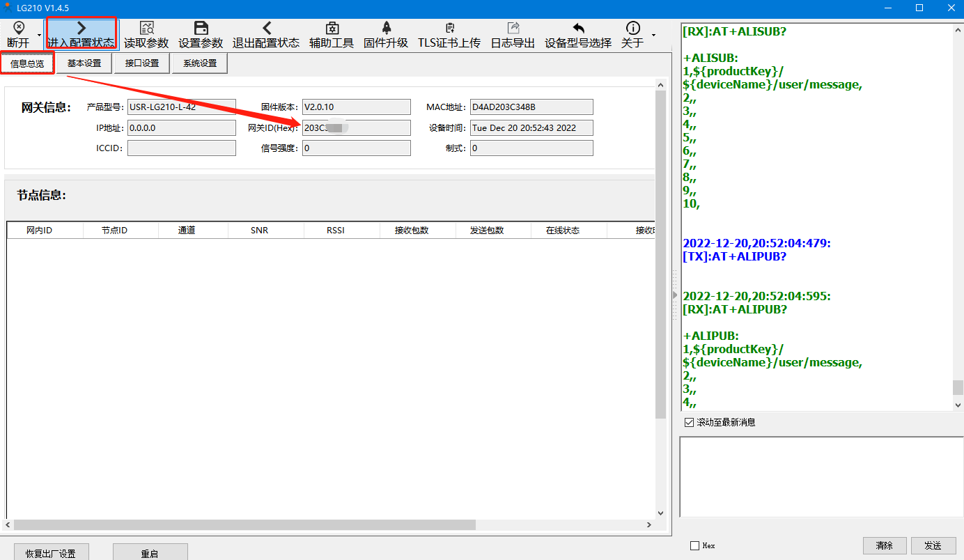Open 设备型号选择 device model selection

(x=578, y=28)
